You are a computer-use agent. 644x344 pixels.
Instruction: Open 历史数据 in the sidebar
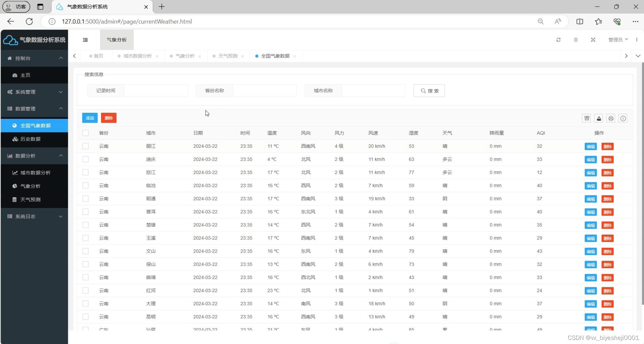[30, 139]
